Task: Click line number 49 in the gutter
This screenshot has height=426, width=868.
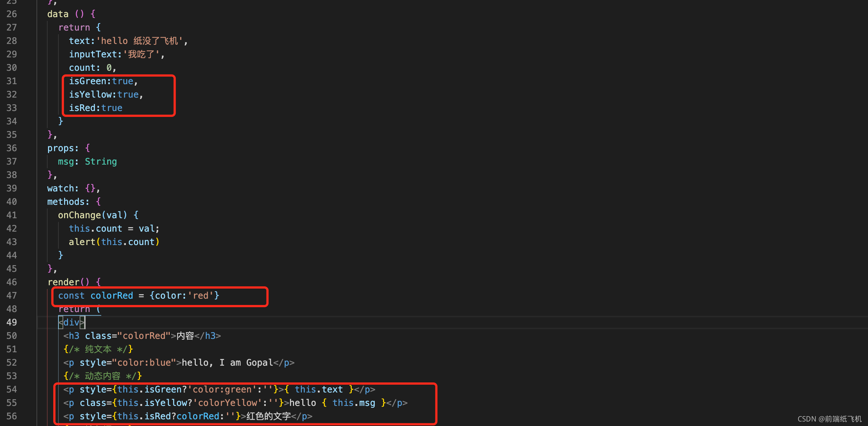Action: [x=12, y=322]
